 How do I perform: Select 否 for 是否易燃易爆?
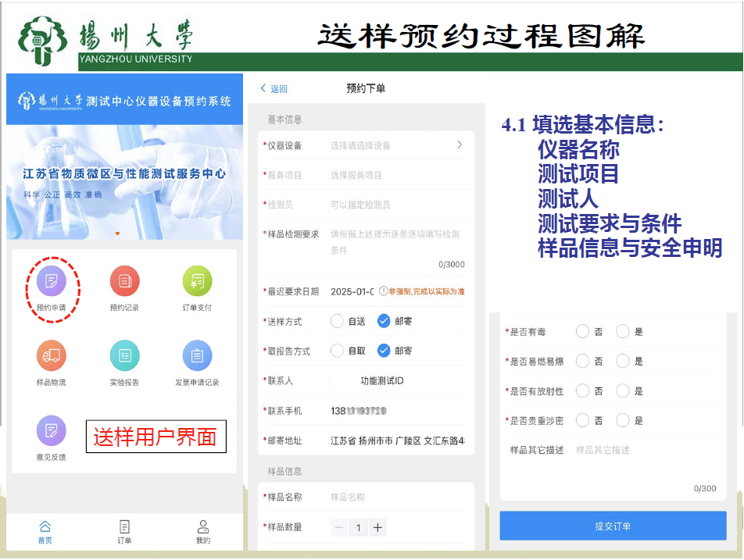tap(582, 362)
